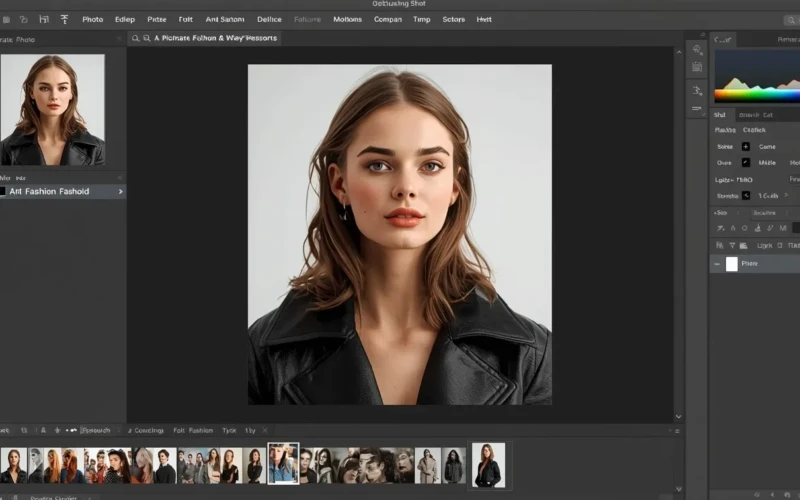Click the portrait preview thumbnail in left panel

coord(53,110)
